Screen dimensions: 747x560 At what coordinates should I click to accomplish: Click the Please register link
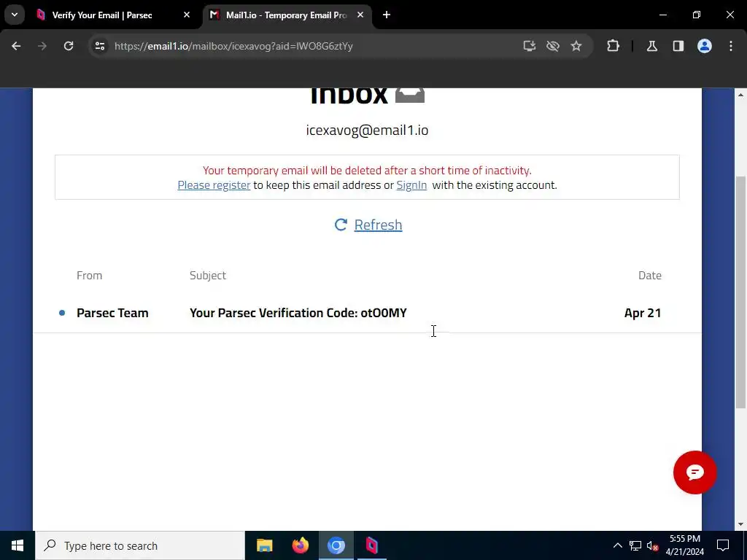214,185
